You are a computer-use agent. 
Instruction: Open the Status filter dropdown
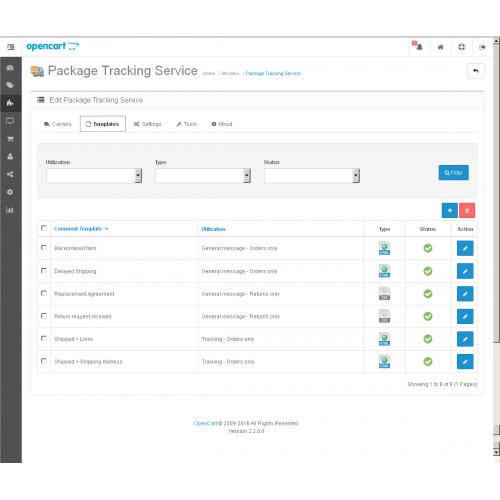pos(312,176)
